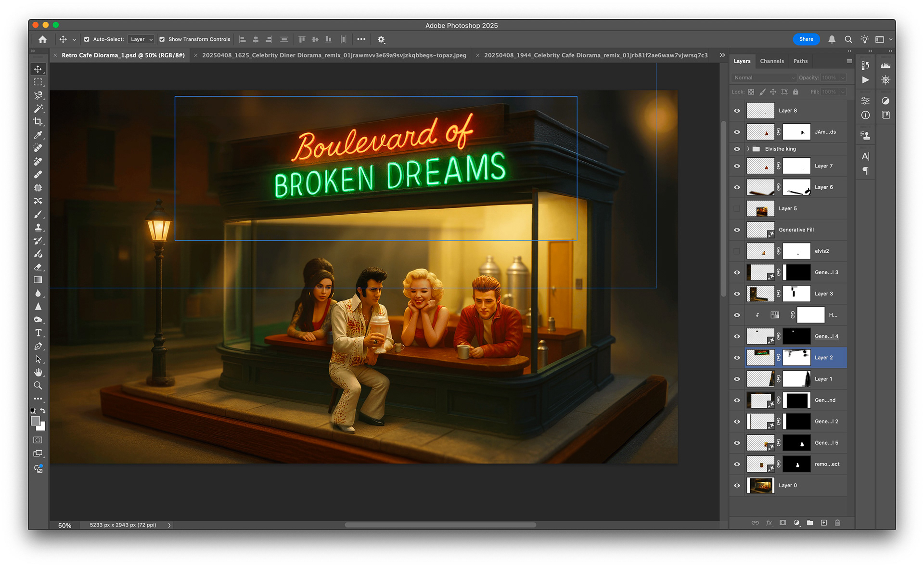The image size is (924, 567).
Task: Select the Eyedropper tool
Action: point(38,135)
